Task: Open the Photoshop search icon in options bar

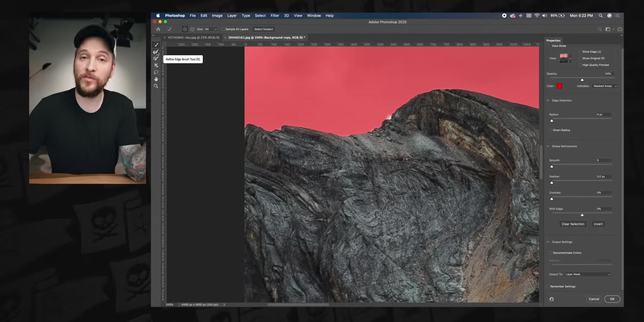Action: 600,29
